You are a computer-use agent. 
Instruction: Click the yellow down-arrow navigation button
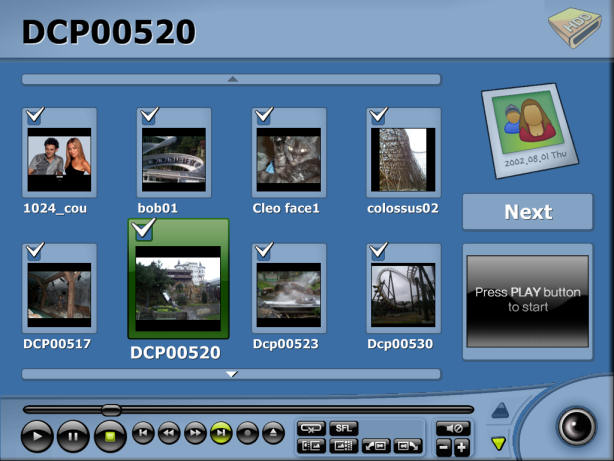coord(498,443)
